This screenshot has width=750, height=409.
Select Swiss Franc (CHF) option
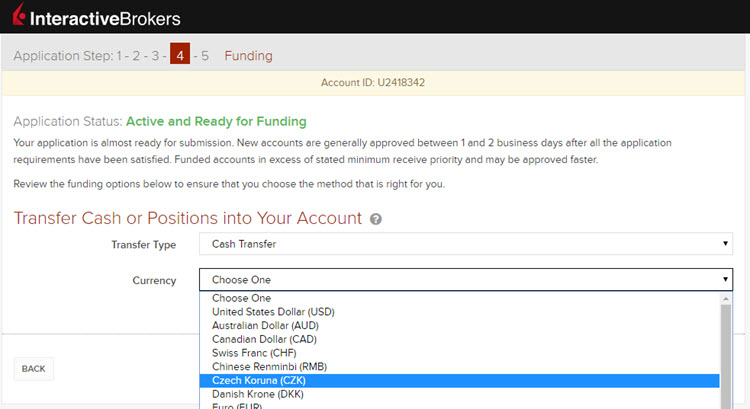tap(460, 353)
